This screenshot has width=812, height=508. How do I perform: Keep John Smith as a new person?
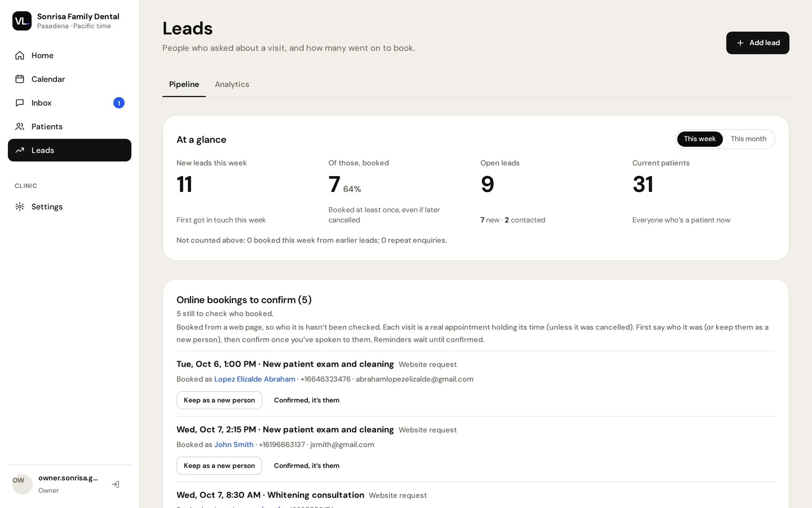pyautogui.click(x=219, y=466)
